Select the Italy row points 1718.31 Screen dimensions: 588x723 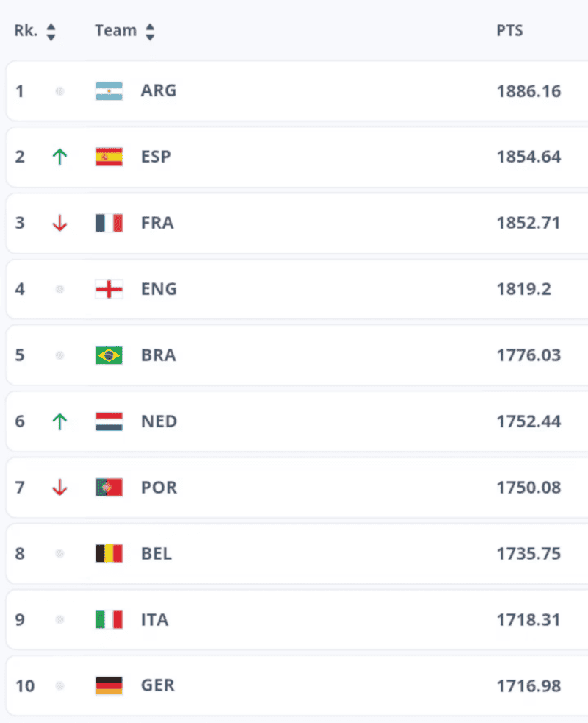click(x=528, y=619)
